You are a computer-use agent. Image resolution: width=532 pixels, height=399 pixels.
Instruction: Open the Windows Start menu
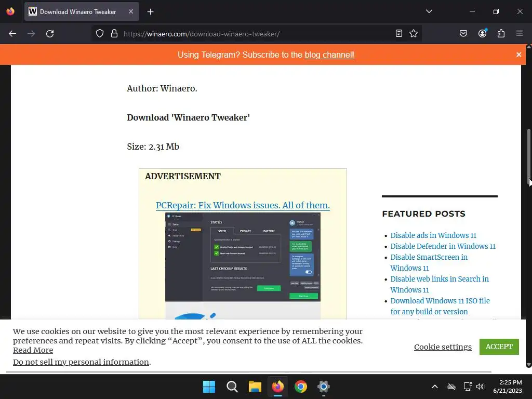pos(209,387)
